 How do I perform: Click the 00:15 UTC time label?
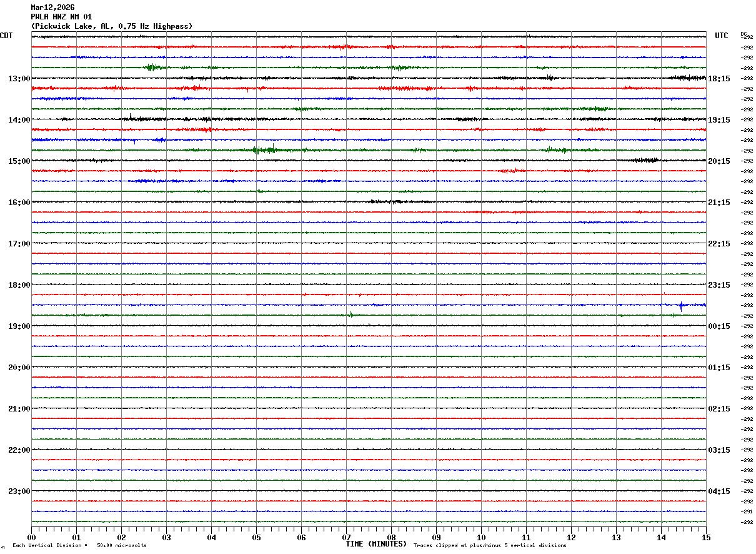point(719,326)
